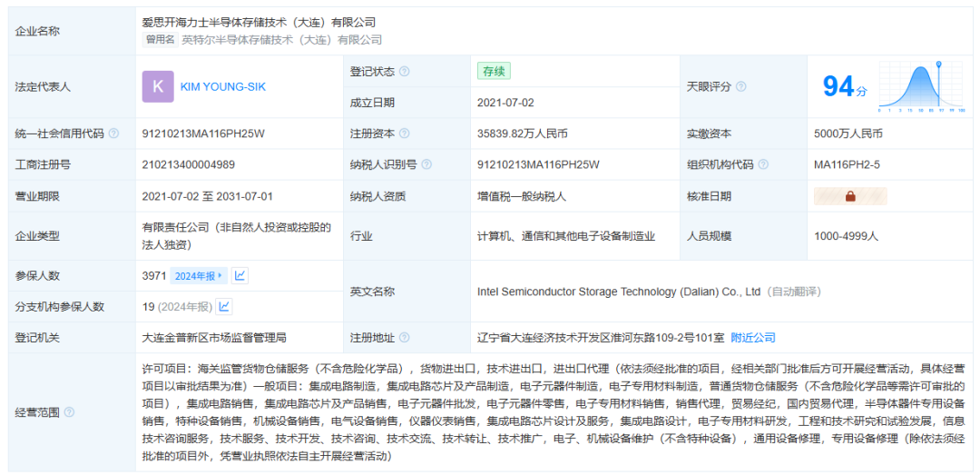Select insured headcount 3971
The image size is (980, 475).
tap(153, 275)
